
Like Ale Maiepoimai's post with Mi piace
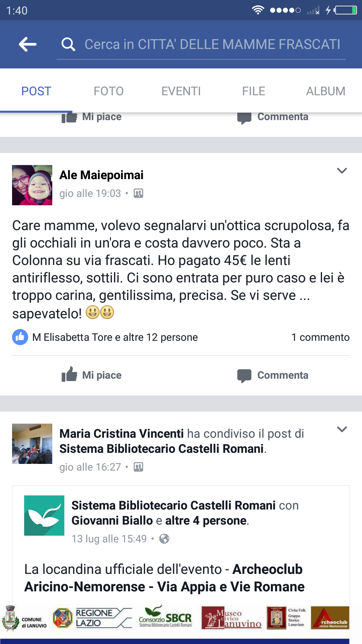[92, 375]
